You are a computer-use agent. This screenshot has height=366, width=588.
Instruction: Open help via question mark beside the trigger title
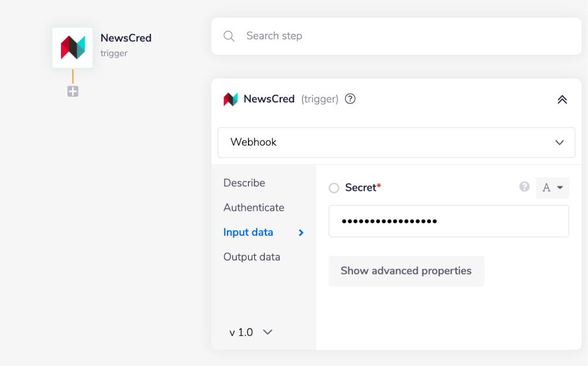click(x=350, y=99)
